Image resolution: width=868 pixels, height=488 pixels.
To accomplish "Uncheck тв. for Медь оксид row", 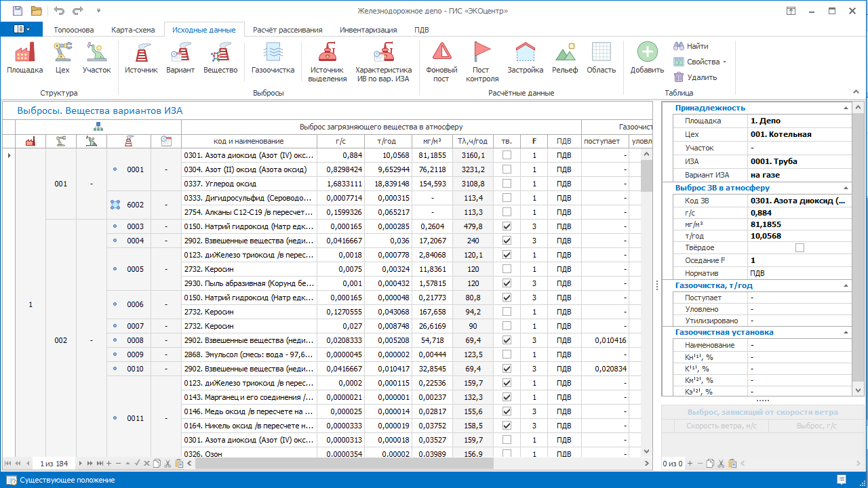I will [x=507, y=411].
